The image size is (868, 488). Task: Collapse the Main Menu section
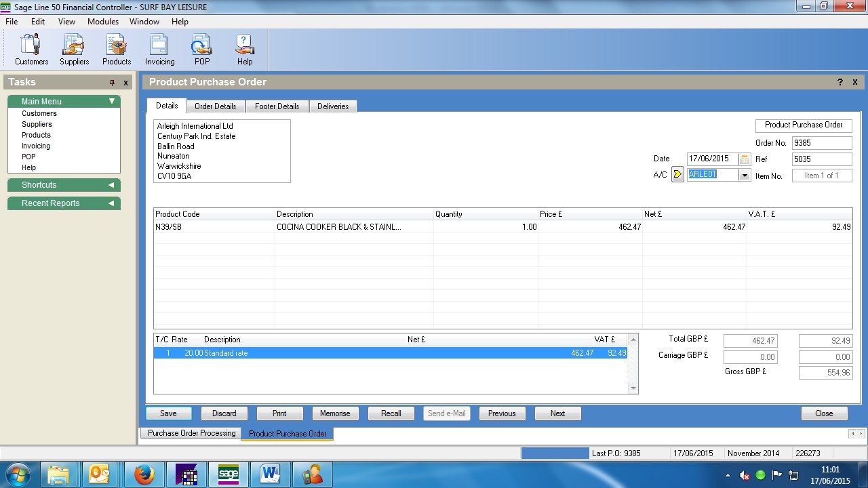(112, 102)
